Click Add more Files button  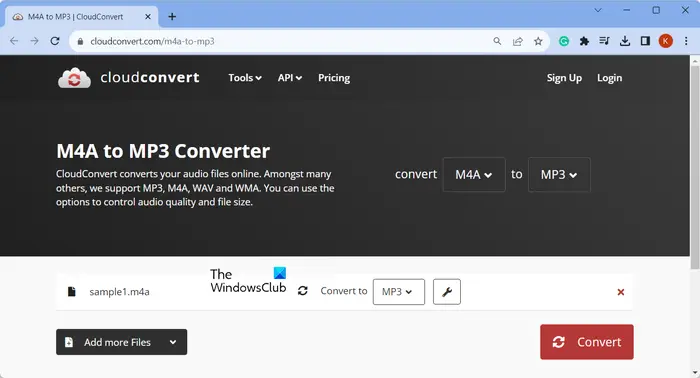[x=121, y=342]
